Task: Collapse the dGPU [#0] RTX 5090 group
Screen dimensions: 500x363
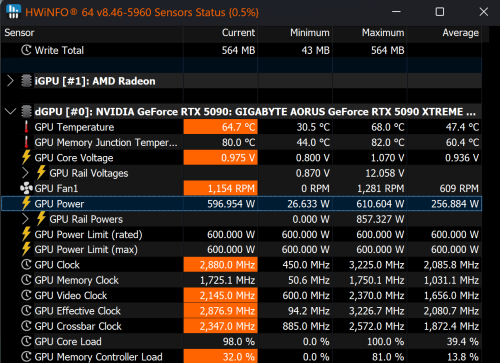Action: tap(11, 111)
